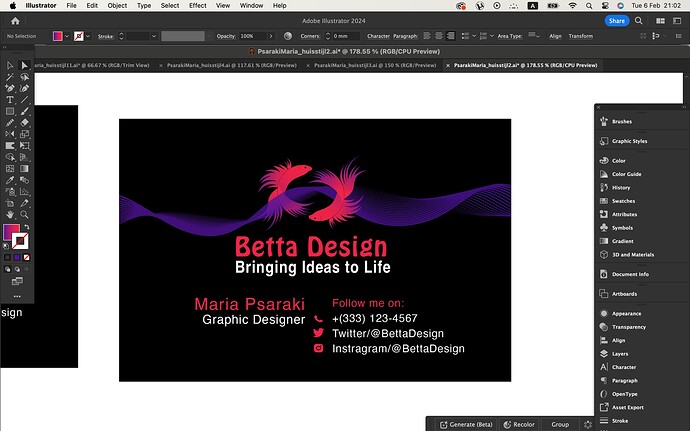This screenshot has width=690, height=431.
Task: Open the bullets list dropdown
Action: click(x=474, y=36)
